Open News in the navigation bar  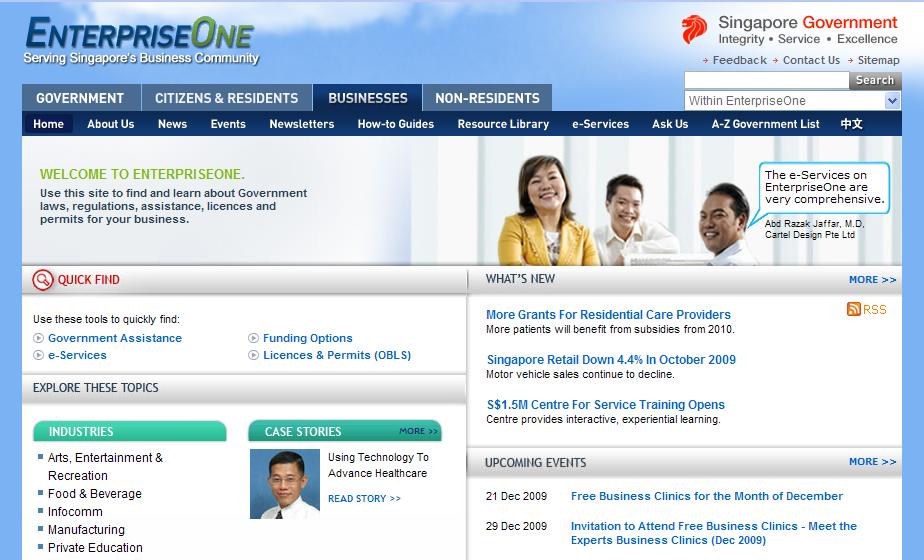pos(172,124)
